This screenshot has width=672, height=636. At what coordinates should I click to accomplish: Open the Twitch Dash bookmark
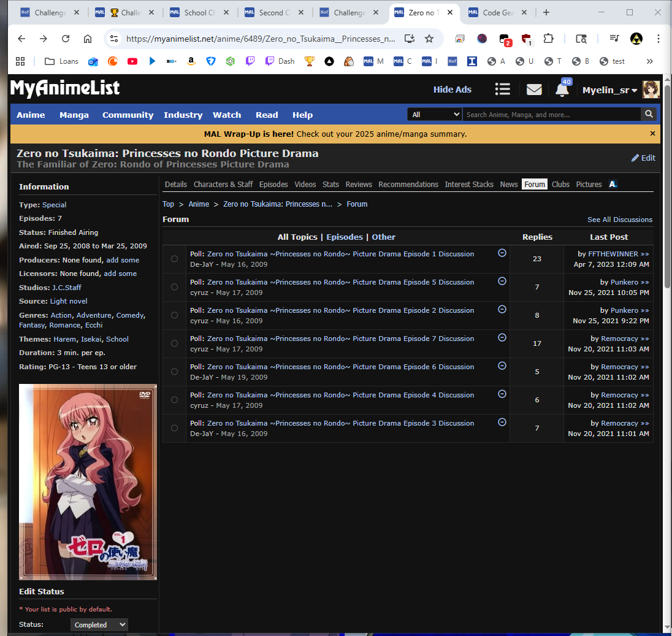coord(280,61)
